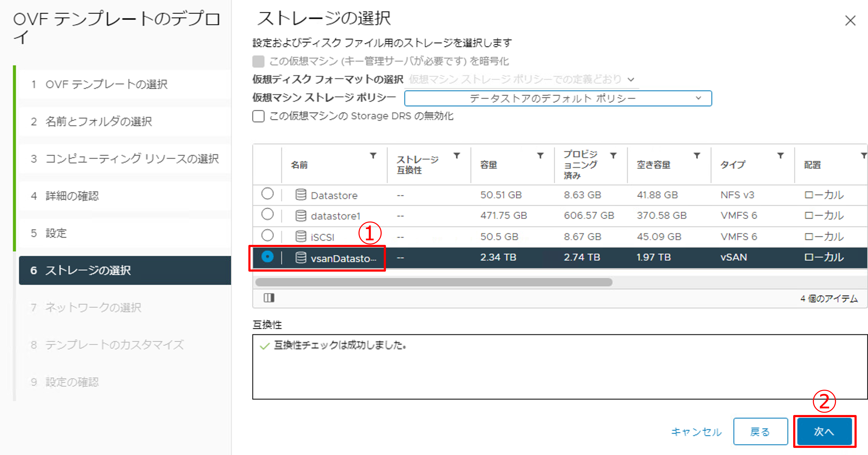868x455 pixels.
Task: Click the filter icon in 容量 column header
Action: [x=540, y=156]
